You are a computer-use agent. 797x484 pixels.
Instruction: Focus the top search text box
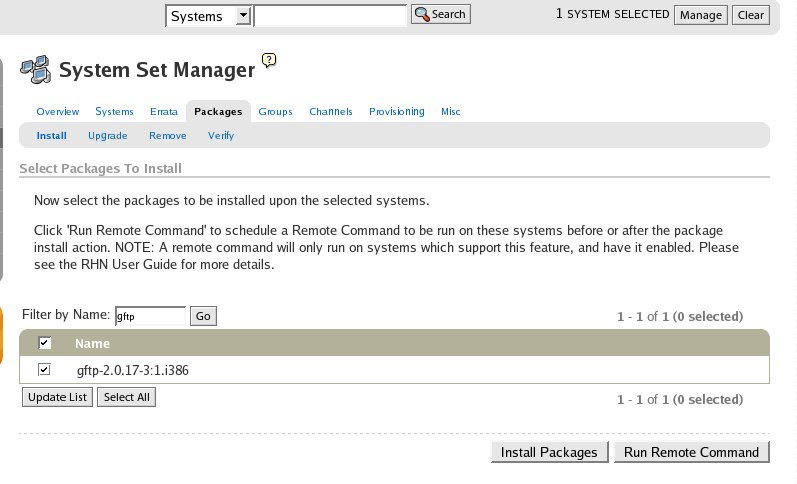click(x=330, y=15)
